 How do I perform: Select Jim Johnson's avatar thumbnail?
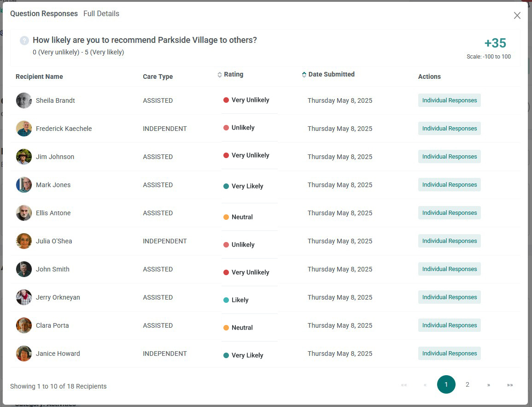click(x=24, y=157)
